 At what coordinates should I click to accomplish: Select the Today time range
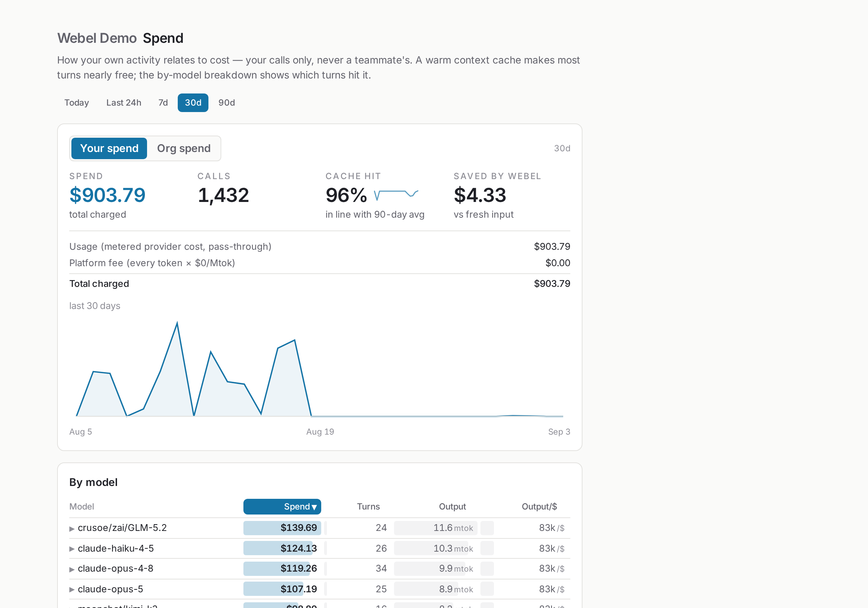(77, 103)
